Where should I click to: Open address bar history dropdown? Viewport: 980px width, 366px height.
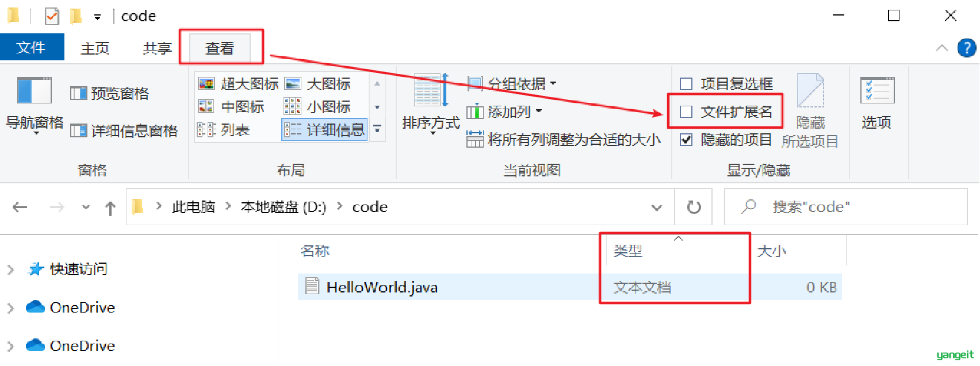[x=656, y=207]
